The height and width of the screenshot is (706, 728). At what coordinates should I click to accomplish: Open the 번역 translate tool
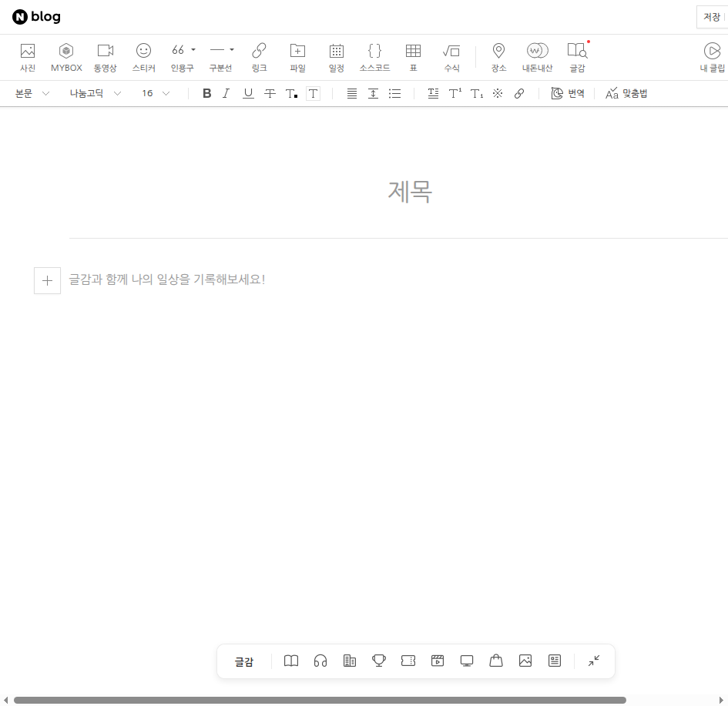[568, 93]
